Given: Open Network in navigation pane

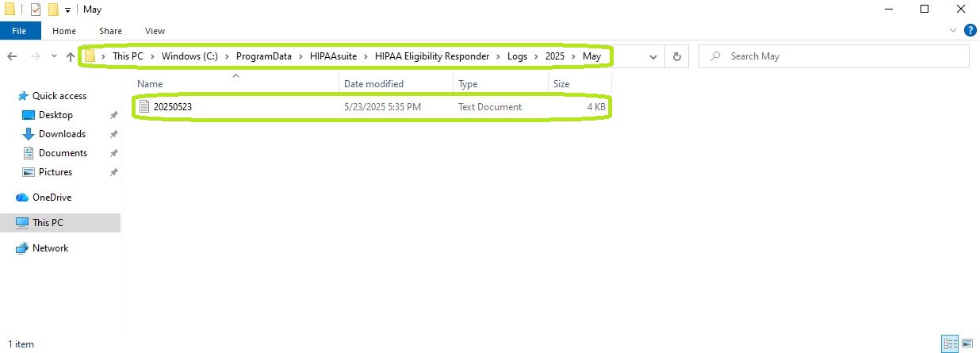Looking at the screenshot, I should [x=50, y=248].
